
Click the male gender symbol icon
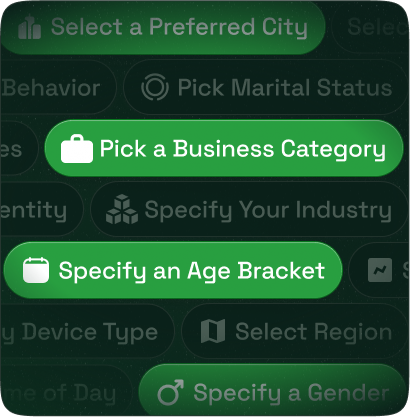[170, 392]
